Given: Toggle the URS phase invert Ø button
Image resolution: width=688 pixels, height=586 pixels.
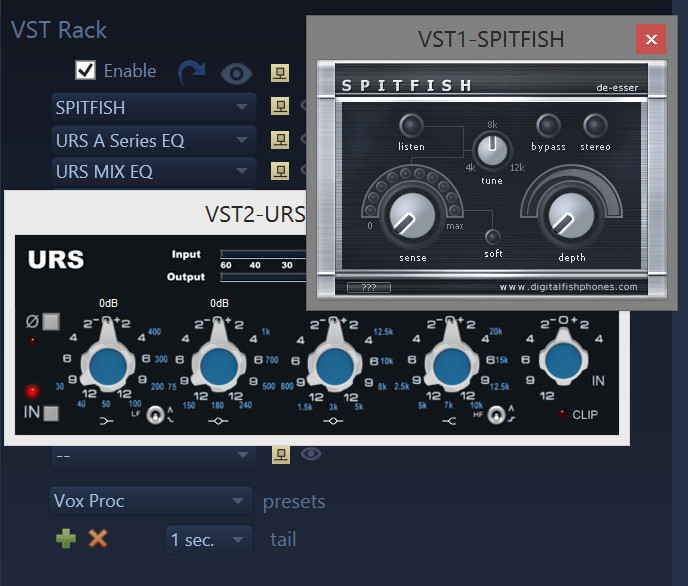Looking at the screenshot, I should 51,322.
